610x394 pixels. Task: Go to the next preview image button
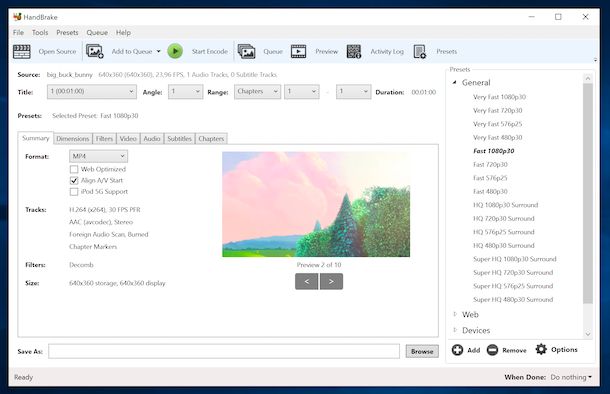pos(331,281)
